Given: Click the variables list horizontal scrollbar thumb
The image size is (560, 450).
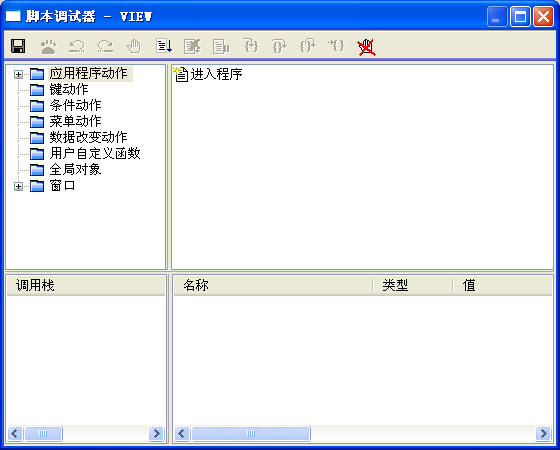Looking at the screenshot, I should click(251, 434).
